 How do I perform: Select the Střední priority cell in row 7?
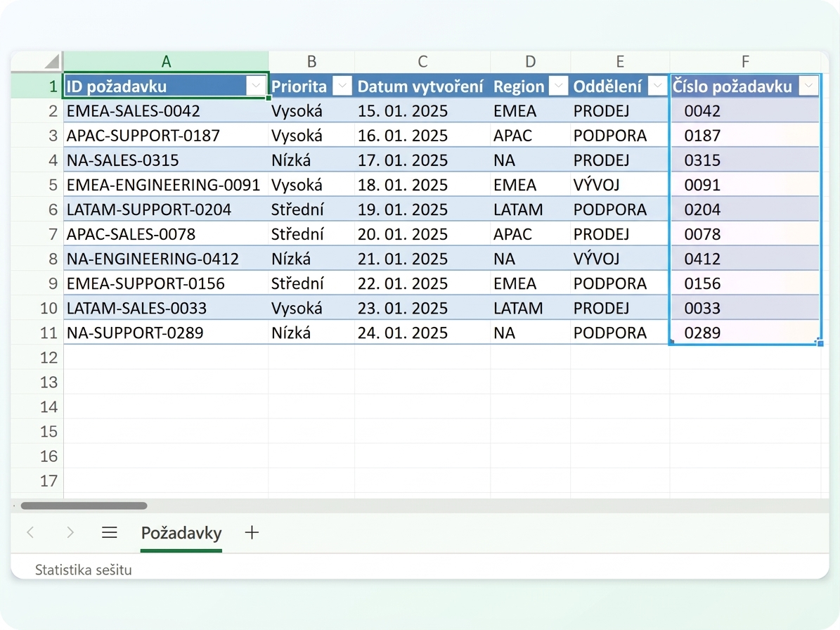point(311,234)
